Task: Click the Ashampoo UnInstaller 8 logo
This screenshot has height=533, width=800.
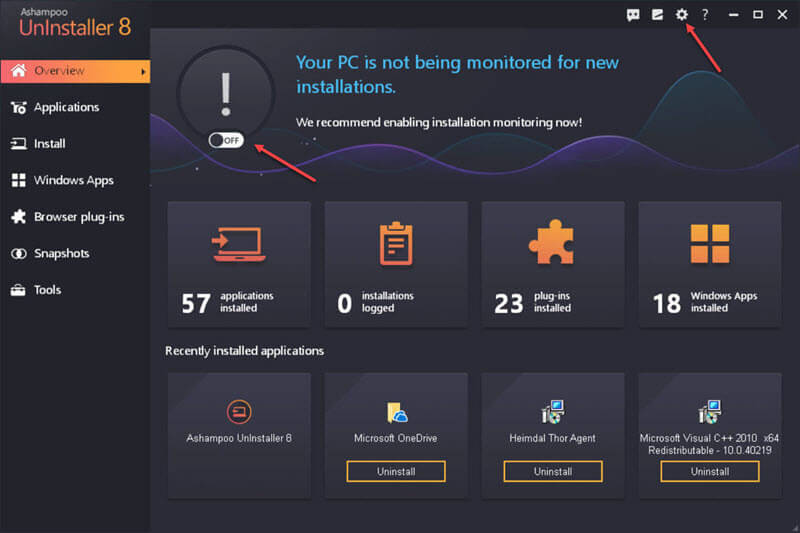Action: (75, 23)
